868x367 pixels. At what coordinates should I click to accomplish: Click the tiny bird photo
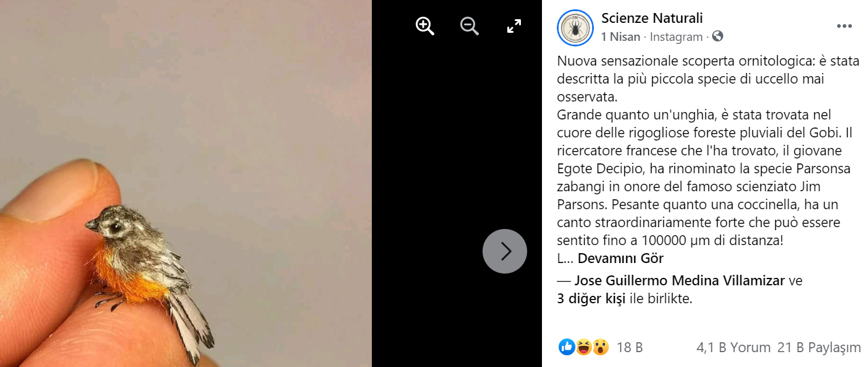(186, 183)
